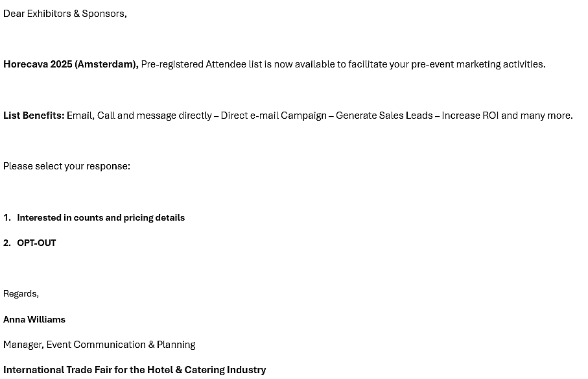588x379 pixels.
Task: Click 'pre-event marketing activities' text
Action: click(x=478, y=64)
